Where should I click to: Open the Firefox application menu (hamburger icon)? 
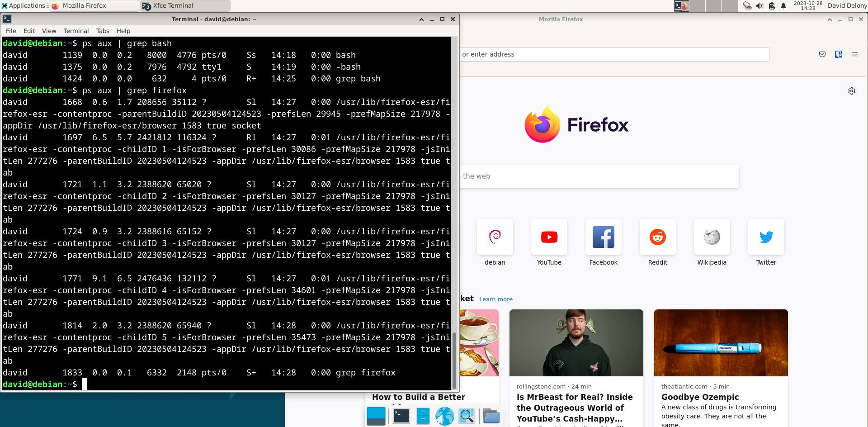tap(855, 54)
